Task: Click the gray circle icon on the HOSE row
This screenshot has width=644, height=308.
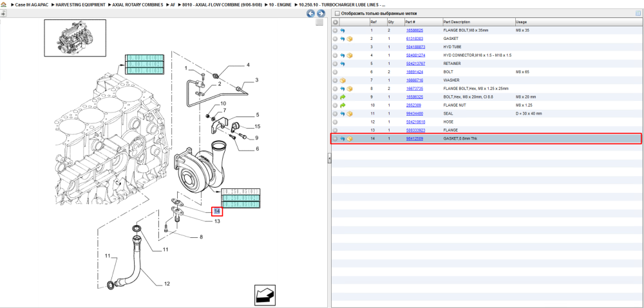Action: pyautogui.click(x=335, y=122)
